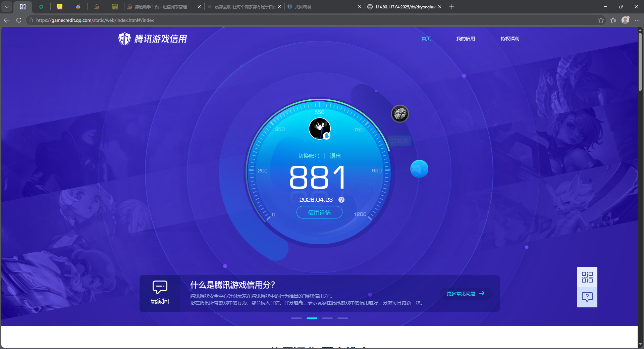Close the 虚都互联 tab

pos(279,7)
